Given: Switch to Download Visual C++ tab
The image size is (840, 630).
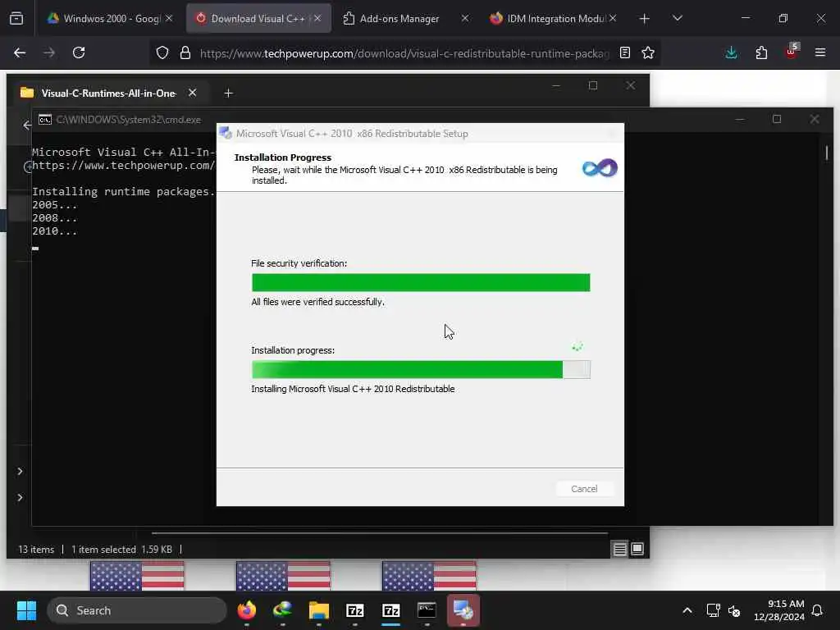Looking at the screenshot, I should [258, 18].
